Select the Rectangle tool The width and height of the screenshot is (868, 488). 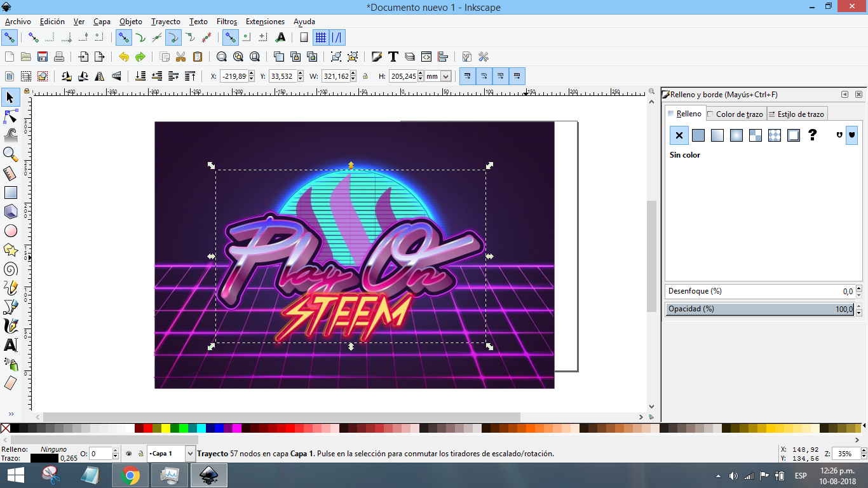tap(10, 193)
